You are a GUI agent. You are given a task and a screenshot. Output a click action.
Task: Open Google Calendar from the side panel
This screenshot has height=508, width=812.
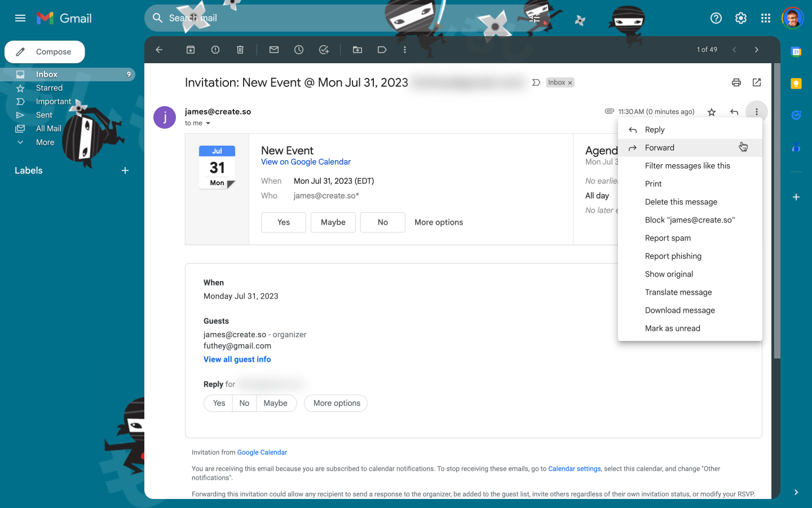pos(796,51)
